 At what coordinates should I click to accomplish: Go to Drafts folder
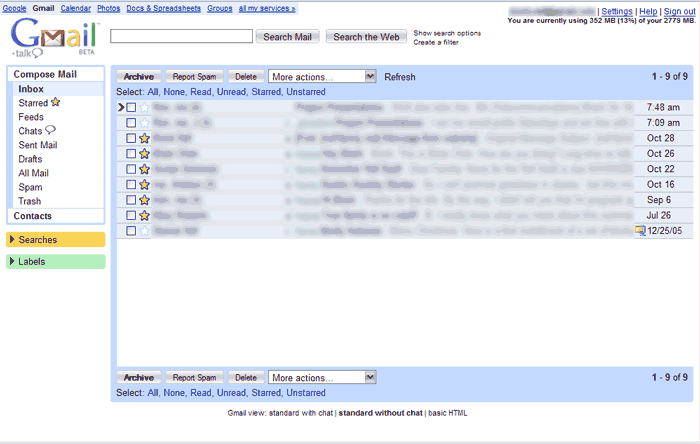(x=30, y=159)
